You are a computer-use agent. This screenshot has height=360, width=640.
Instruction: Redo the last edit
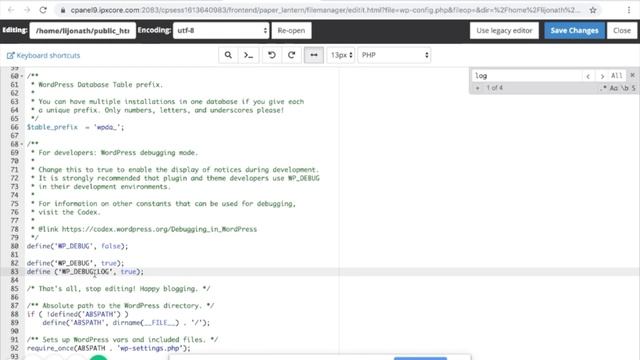pos(291,55)
